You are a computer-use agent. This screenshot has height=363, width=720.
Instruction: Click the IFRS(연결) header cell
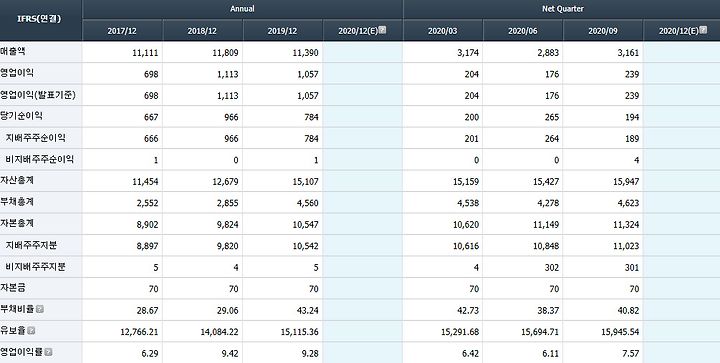pyautogui.click(x=41, y=20)
